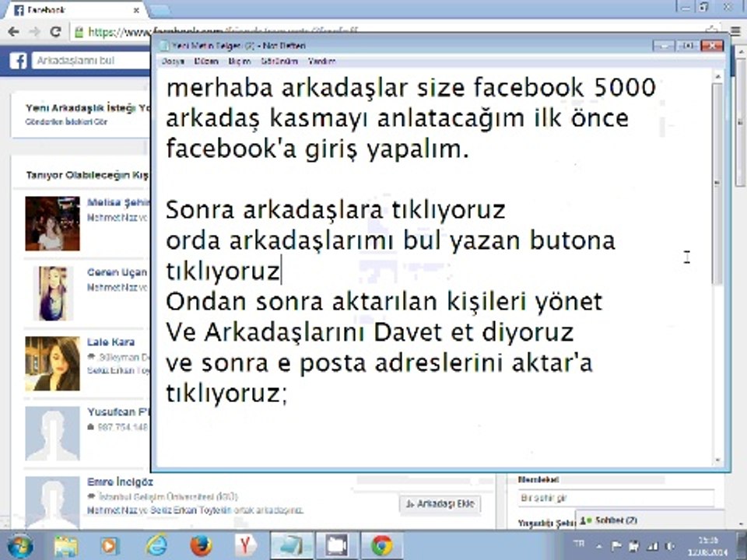Close the Facebook browser tab
The image size is (747, 560).
137,10
